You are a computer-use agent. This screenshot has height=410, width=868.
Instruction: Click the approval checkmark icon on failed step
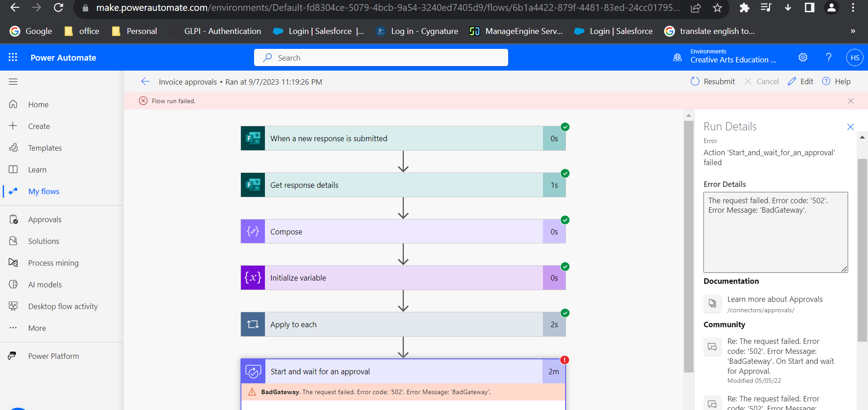tap(253, 372)
